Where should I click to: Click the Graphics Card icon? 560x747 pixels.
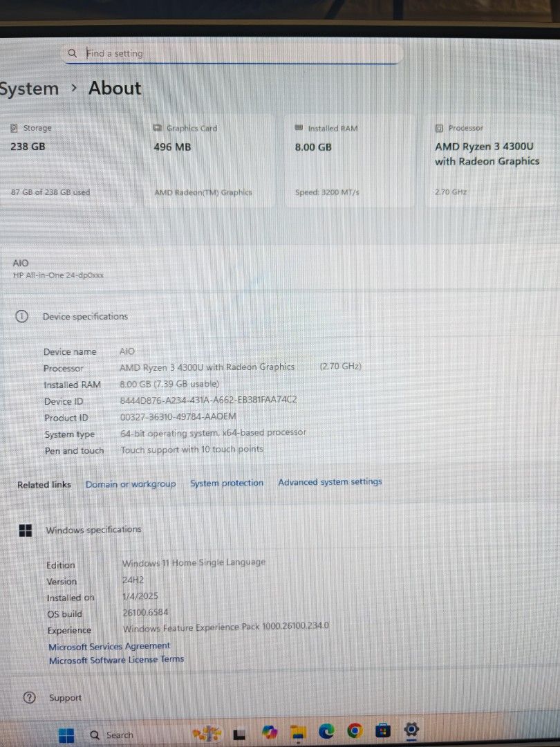click(158, 128)
